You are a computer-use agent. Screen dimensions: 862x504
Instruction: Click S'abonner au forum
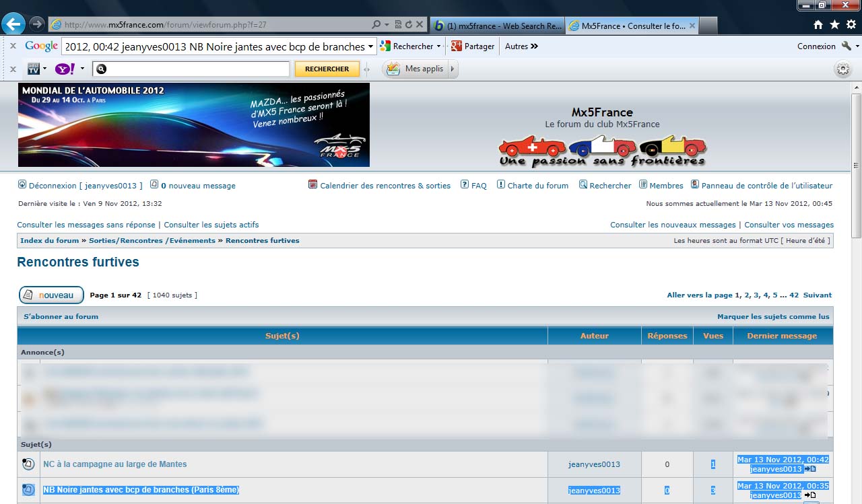pyautogui.click(x=61, y=316)
